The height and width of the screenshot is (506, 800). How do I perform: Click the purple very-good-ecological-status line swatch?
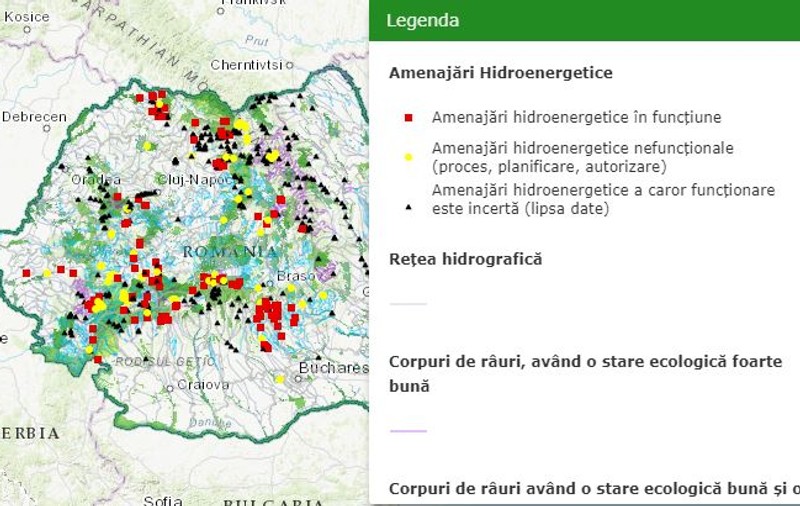pos(408,431)
